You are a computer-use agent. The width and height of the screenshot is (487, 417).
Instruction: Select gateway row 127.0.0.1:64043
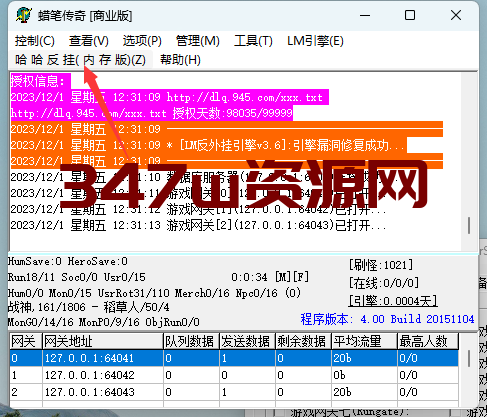[x=234, y=392]
